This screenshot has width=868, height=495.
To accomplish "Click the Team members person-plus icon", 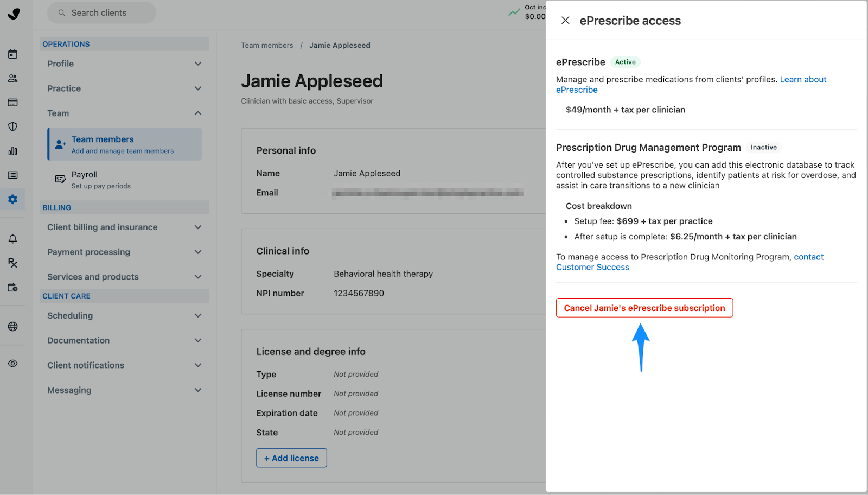I will [x=60, y=144].
